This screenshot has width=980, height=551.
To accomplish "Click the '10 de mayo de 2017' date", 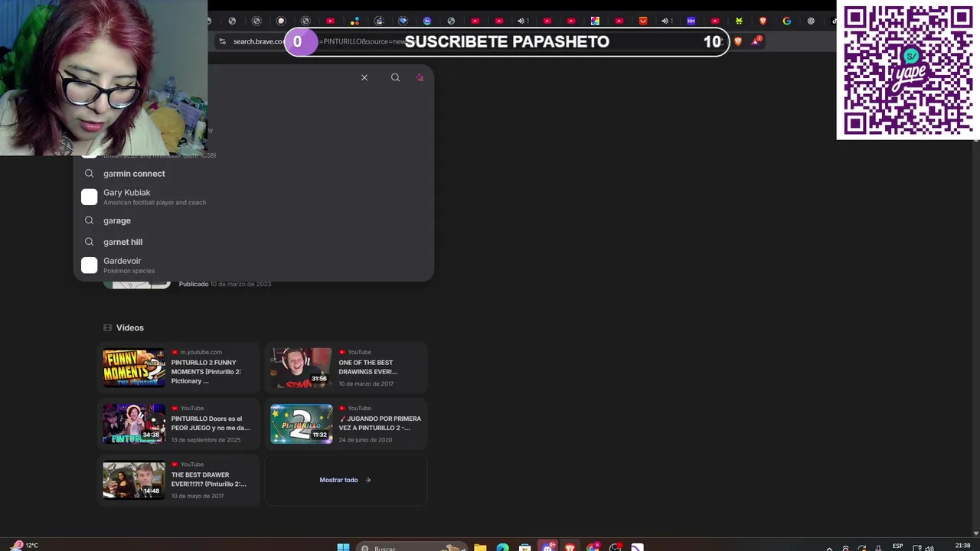I will 198,496.
